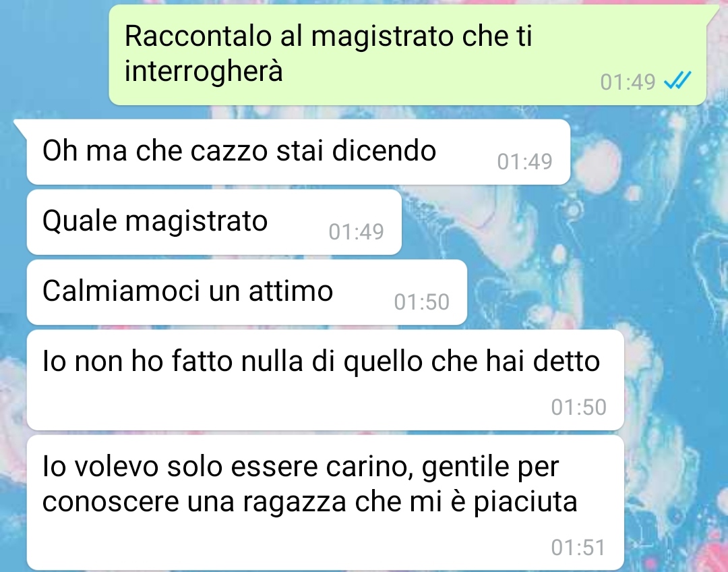
Task: Tap the 01:49 time next to 'Quale magistrato'
Action: [356, 232]
